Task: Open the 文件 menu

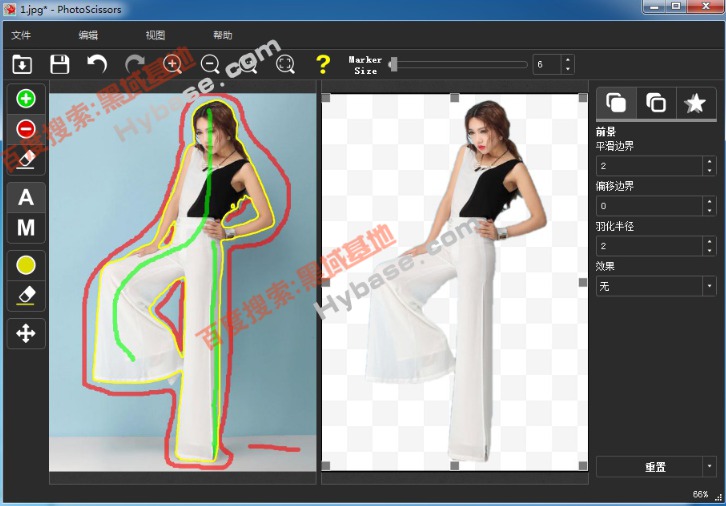Action: [x=21, y=35]
